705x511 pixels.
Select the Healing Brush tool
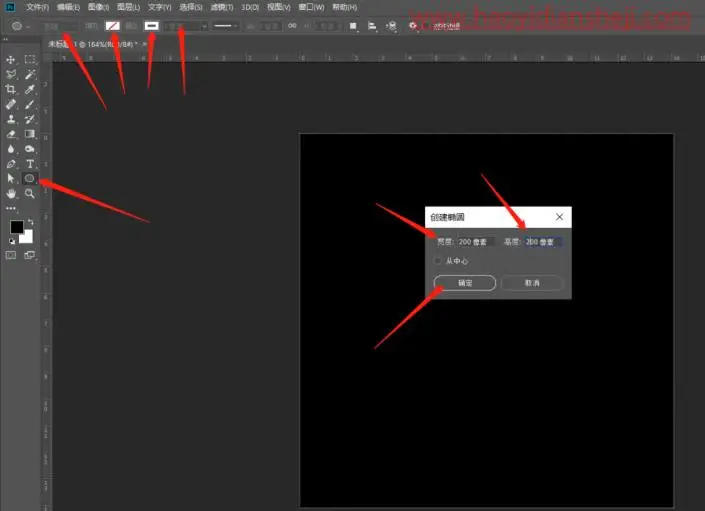(11, 104)
